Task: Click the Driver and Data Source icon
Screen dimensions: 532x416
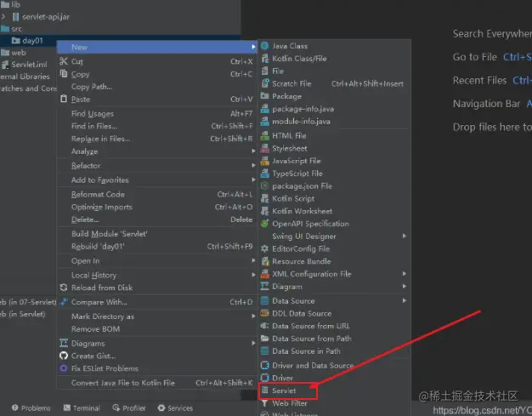Action: pos(264,366)
